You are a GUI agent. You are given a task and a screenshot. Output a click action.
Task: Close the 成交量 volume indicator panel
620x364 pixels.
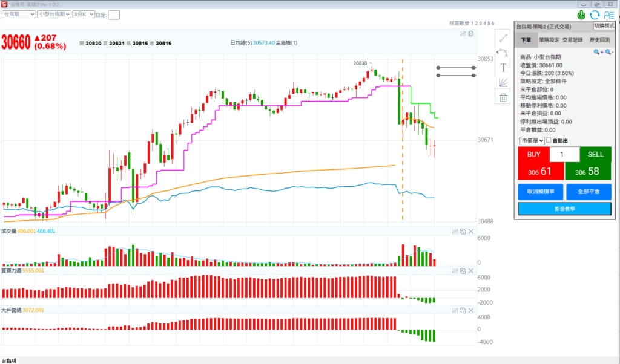(470, 231)
